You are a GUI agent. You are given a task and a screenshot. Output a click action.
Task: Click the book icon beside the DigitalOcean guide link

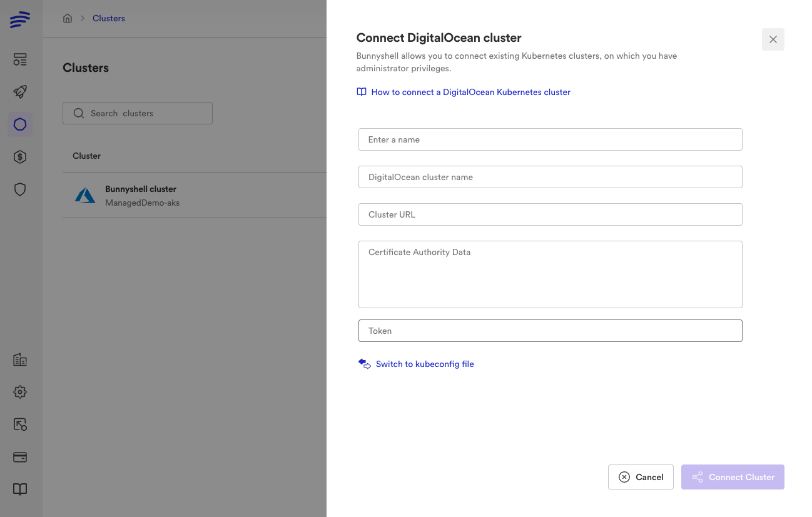(x=362, y=92)
